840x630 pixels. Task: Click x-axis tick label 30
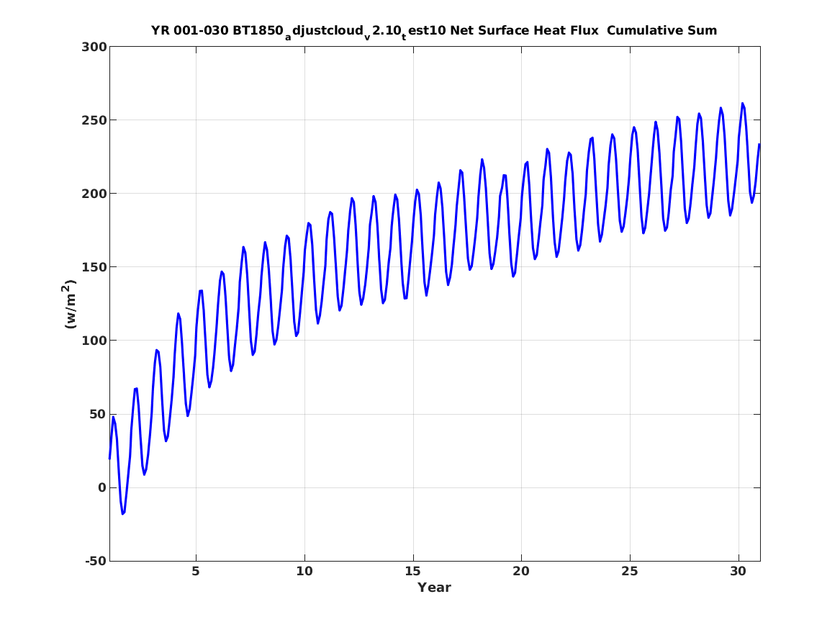pyautogui.click(x=739, y=572)
